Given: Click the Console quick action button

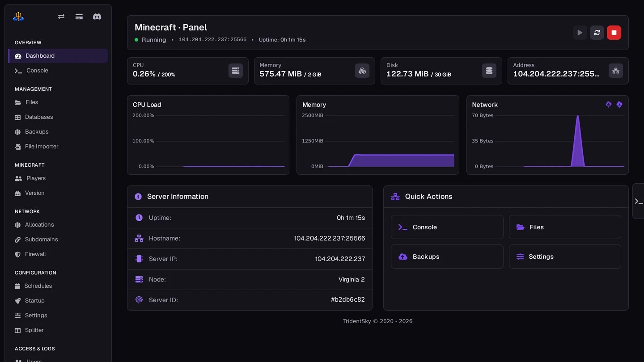Looking at the screenshot, I should (447, 227).
